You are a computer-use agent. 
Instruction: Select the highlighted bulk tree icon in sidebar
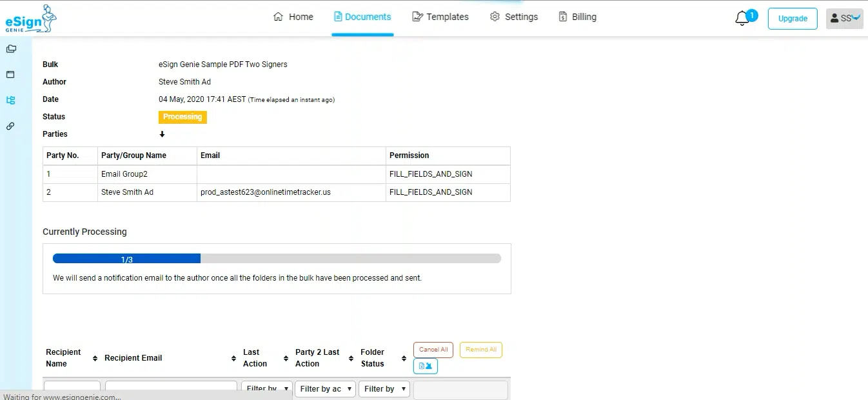pos(10,101)
